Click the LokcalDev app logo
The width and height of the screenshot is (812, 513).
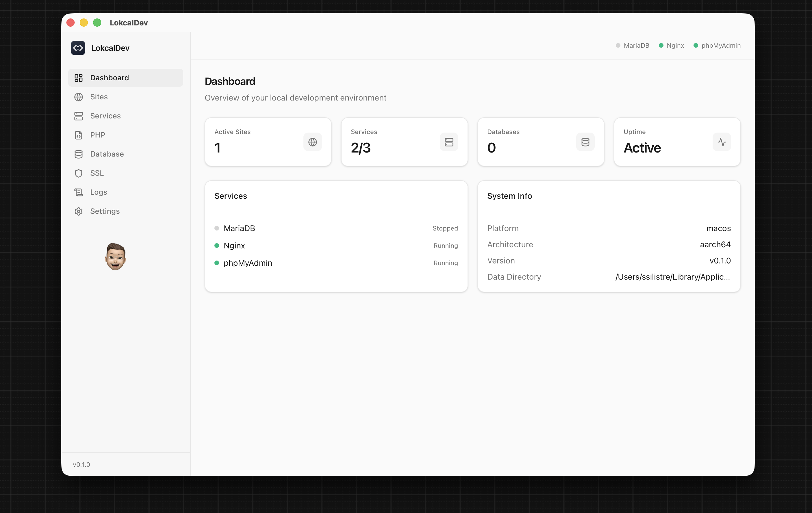(x=78, y=48)
